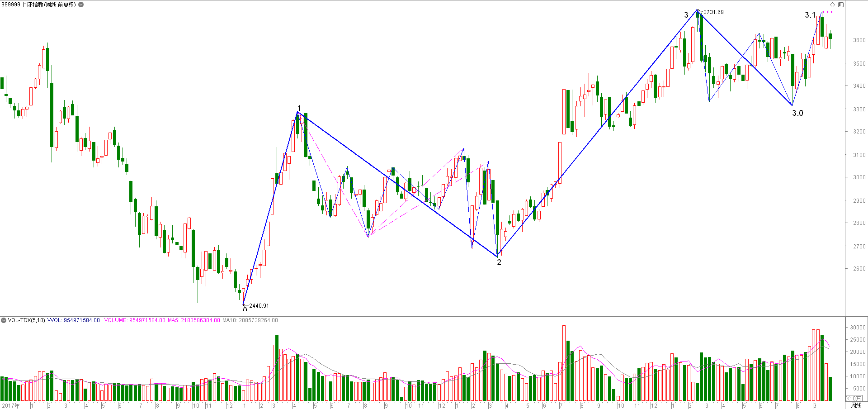This screenshot has width=868, height=409.
Task: Toggle the side panel icon at the chart's top right
Action: (841, 5)
